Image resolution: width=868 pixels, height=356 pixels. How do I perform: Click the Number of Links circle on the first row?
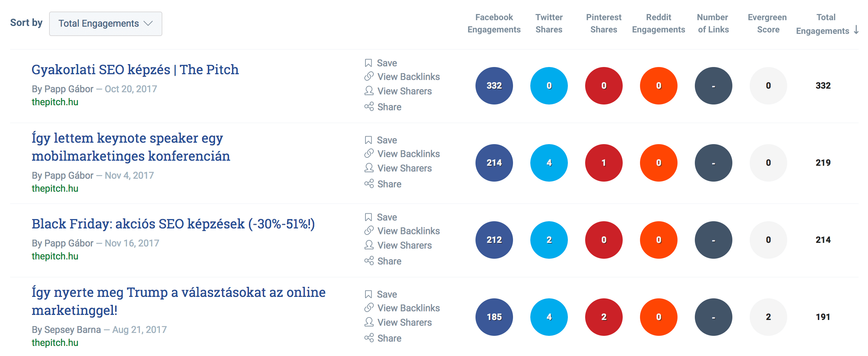click(x=713, y=85)
